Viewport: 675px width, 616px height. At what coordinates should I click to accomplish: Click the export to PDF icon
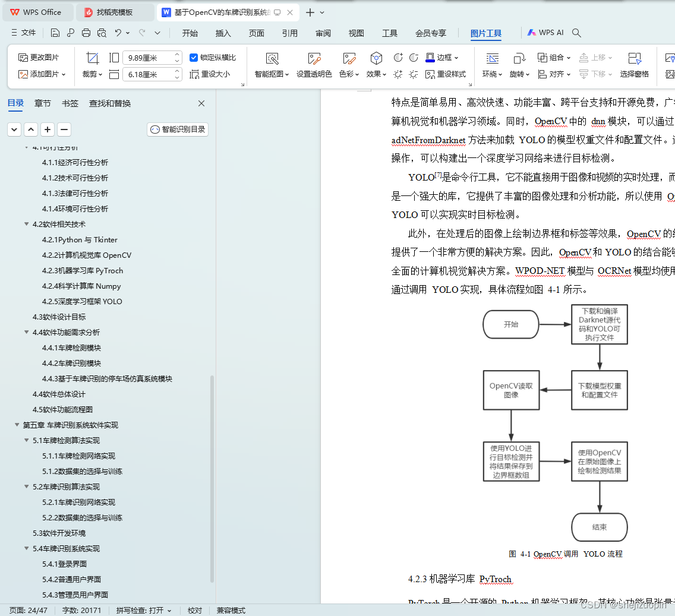71,33
